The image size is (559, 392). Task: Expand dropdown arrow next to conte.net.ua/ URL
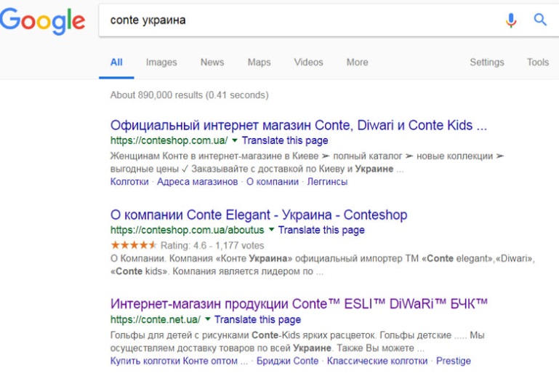click(208, 319)
